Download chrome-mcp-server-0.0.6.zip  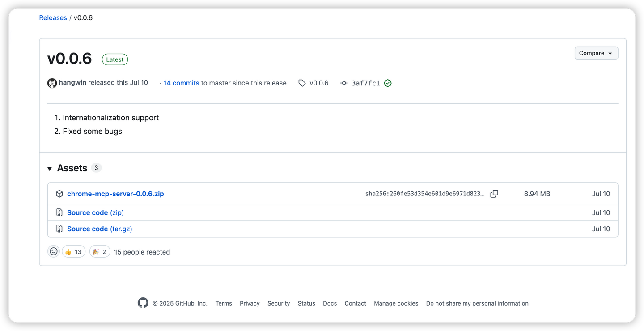[115, 193]
